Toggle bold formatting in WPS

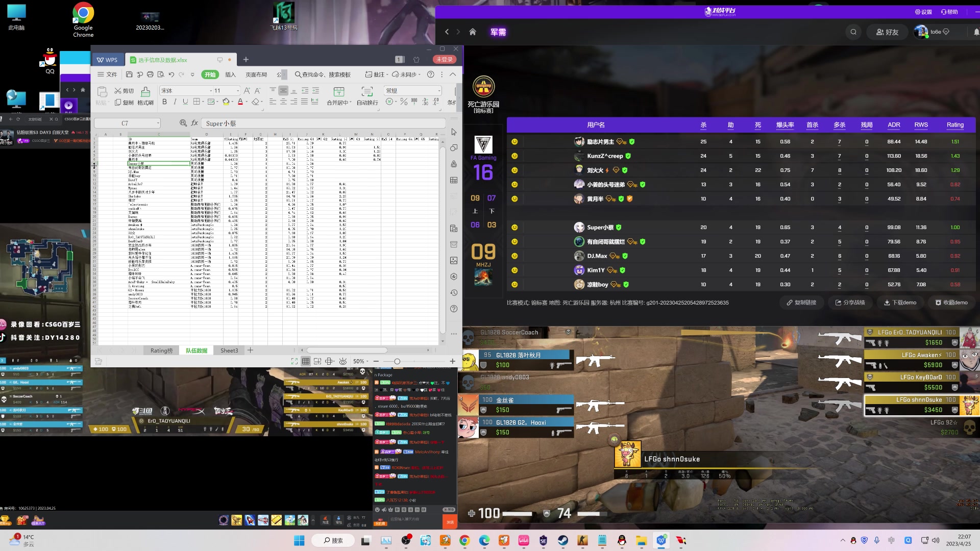164,102
